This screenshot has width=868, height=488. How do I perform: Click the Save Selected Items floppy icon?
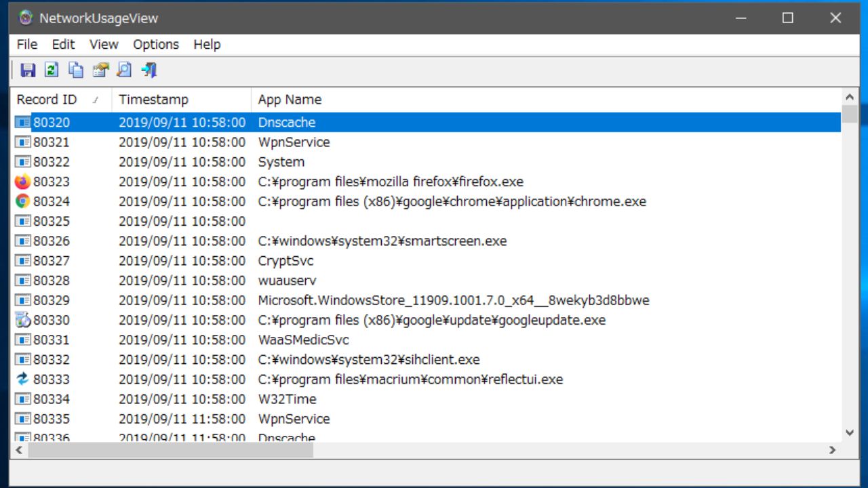tap(28, 70)
